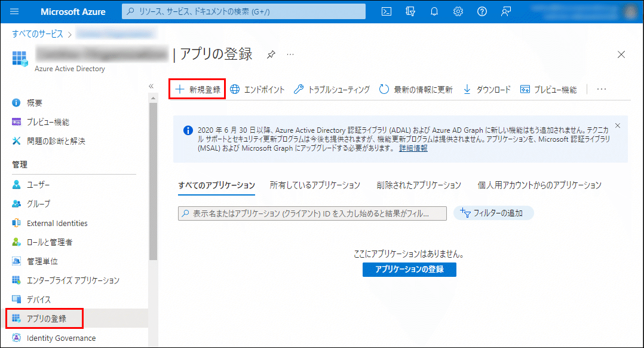The height and width of the screenshot is (348, 644).
Task: Collapse the left sidebar menu
Action: (x=151, y=86)
